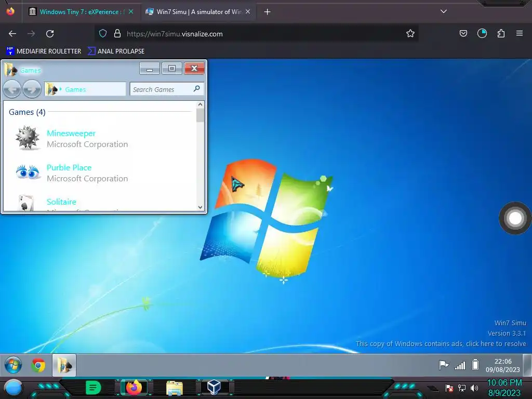532x399 pixels.
Task: Open the Firefox hamburger menu
Action: 520,33
